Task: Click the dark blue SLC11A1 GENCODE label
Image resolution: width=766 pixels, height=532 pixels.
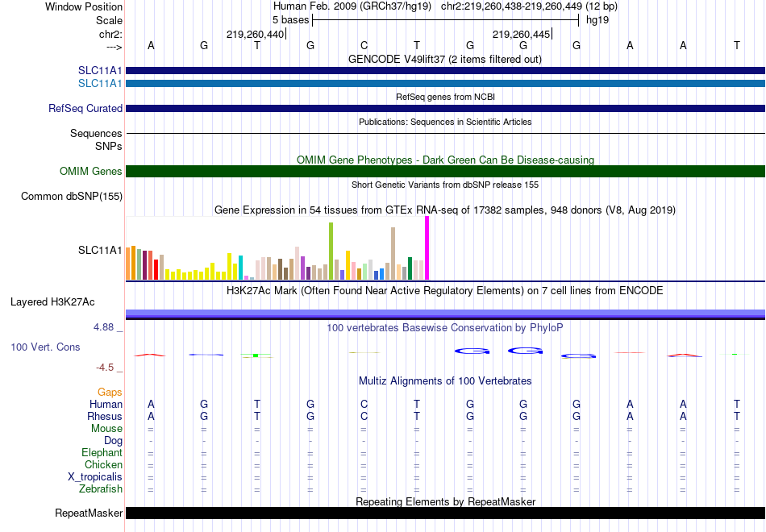Action: click(100, 71)
